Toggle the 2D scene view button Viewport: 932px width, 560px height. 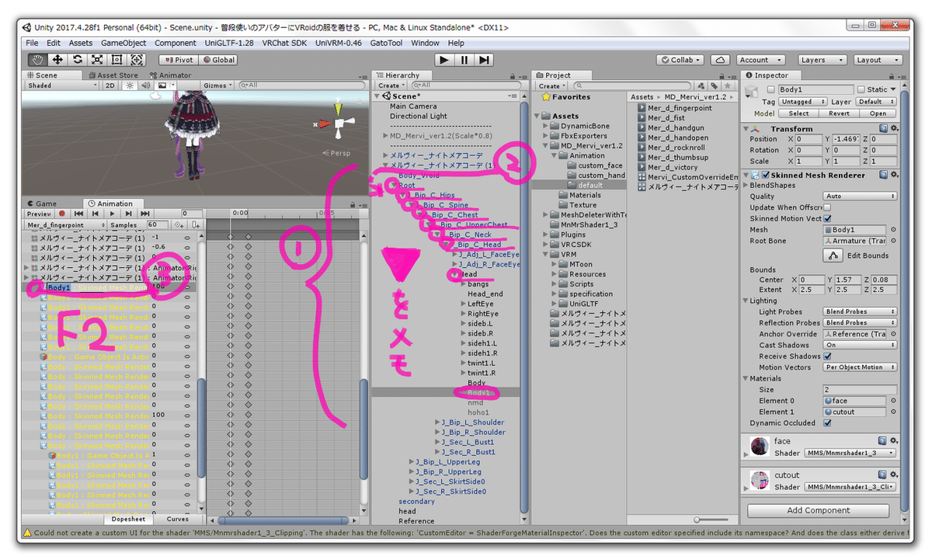click(x=110, y=85)
